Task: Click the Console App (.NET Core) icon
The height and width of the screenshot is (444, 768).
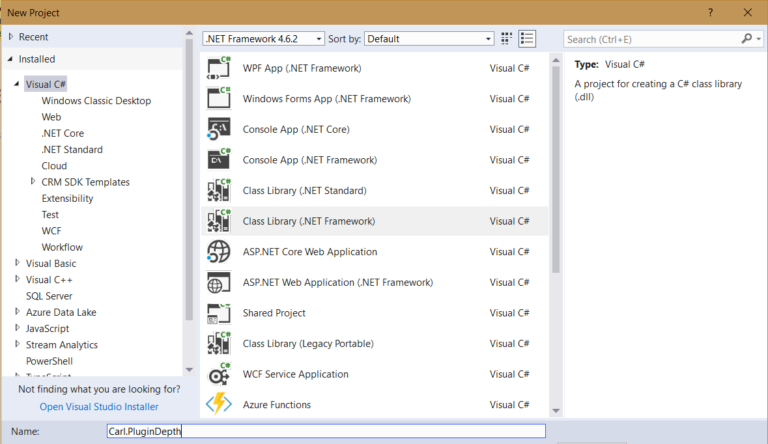Action: pos(219,129)
